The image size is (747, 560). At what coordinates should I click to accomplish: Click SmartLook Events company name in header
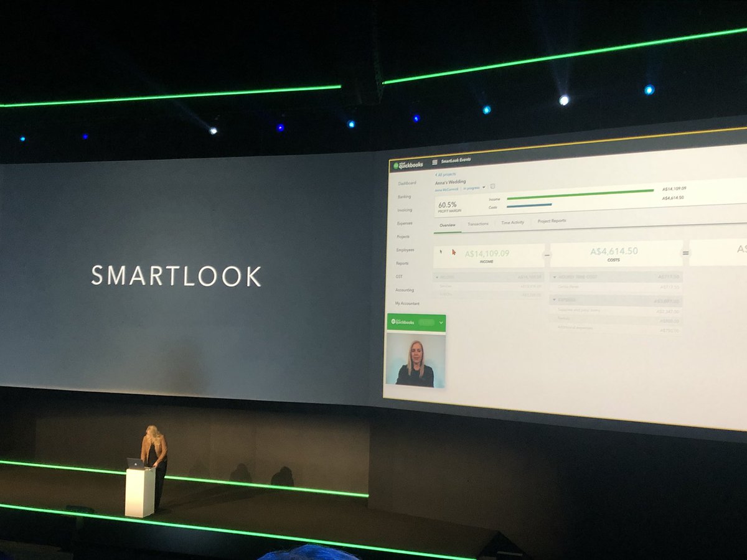(x=456, y=161)
